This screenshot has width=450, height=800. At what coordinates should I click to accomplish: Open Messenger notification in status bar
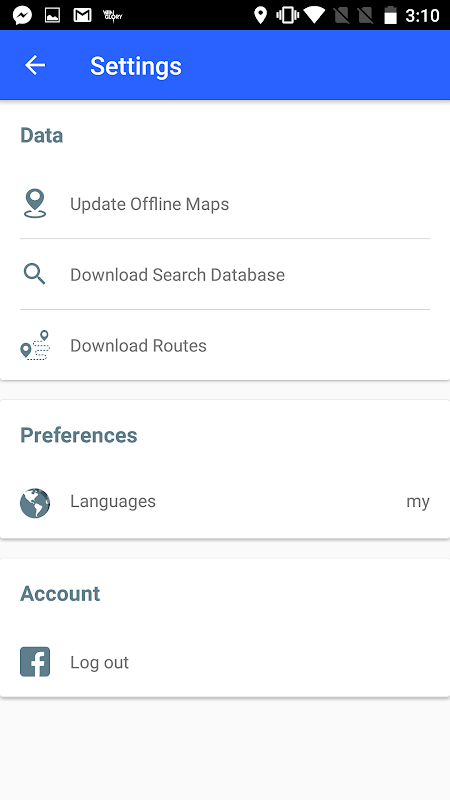(x=22, y=15)
